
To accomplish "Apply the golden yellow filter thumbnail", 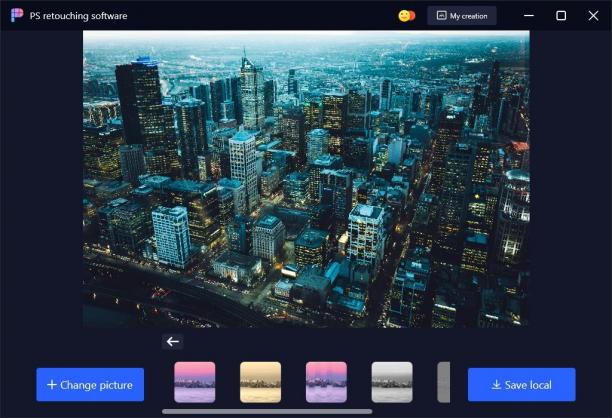I will 260,382.
